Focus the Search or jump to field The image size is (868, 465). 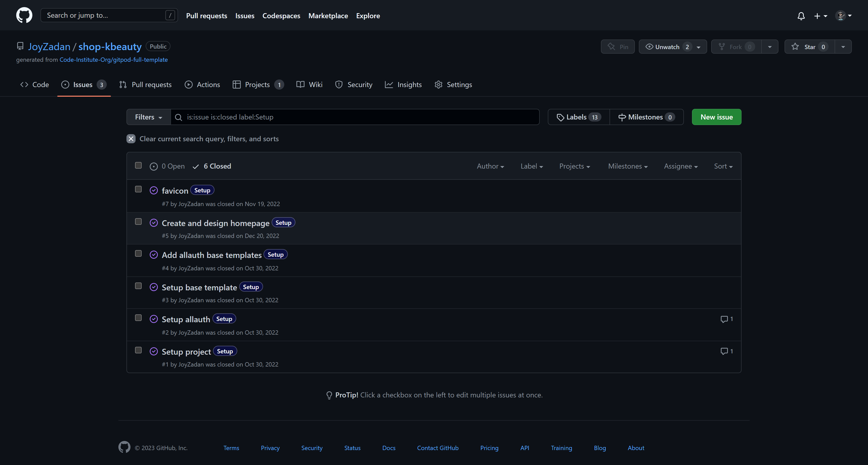109,15
